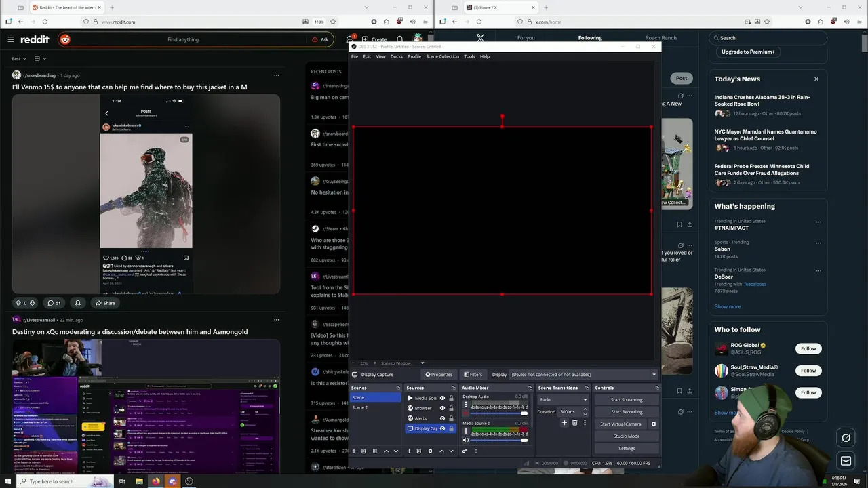Screen dimensions: 868x488
Task: Open Audio Mixer footer options menu
Action: pos(475,451)
